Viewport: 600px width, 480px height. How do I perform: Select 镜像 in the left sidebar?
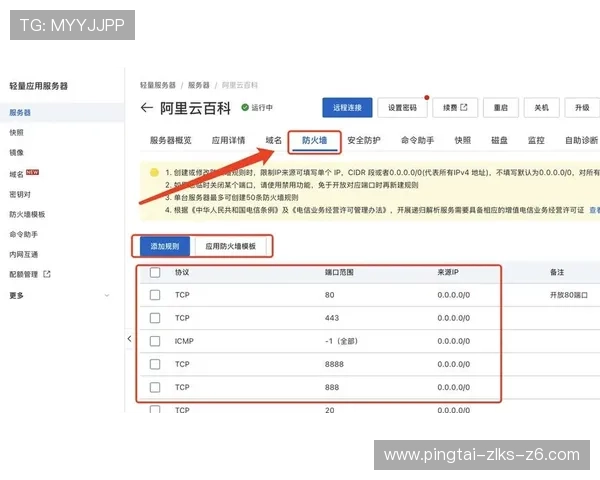point(16,152)
